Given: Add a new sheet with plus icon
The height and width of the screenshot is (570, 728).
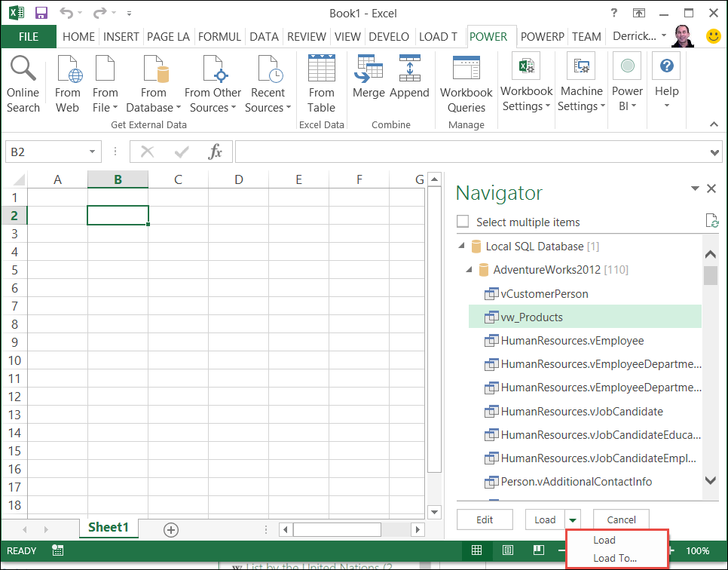Looking at the screenshot, I should (171, 529).
